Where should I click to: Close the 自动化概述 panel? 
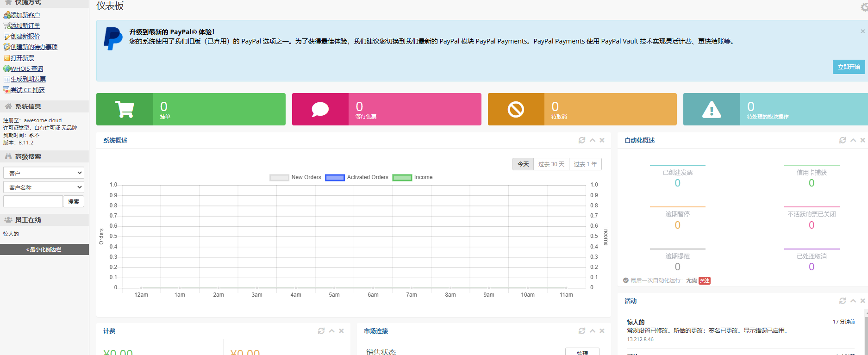point(863,140)
